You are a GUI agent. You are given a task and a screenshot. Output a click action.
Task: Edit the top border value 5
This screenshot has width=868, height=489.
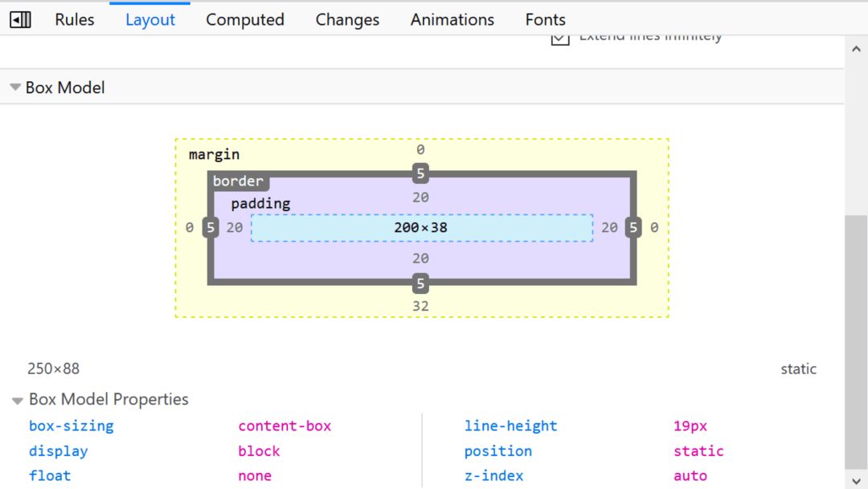coord(420,173)
